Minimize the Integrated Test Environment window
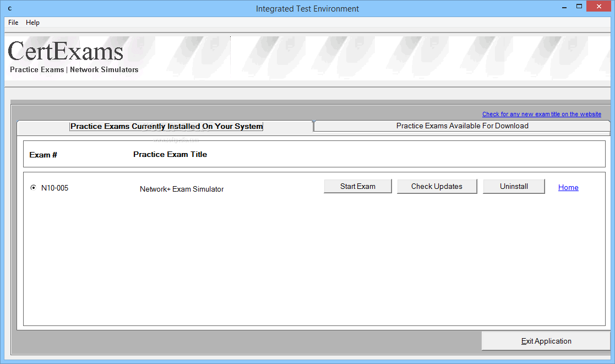This screenshot has width=615, height=364. pyautogui.click(x=564, y=7)
